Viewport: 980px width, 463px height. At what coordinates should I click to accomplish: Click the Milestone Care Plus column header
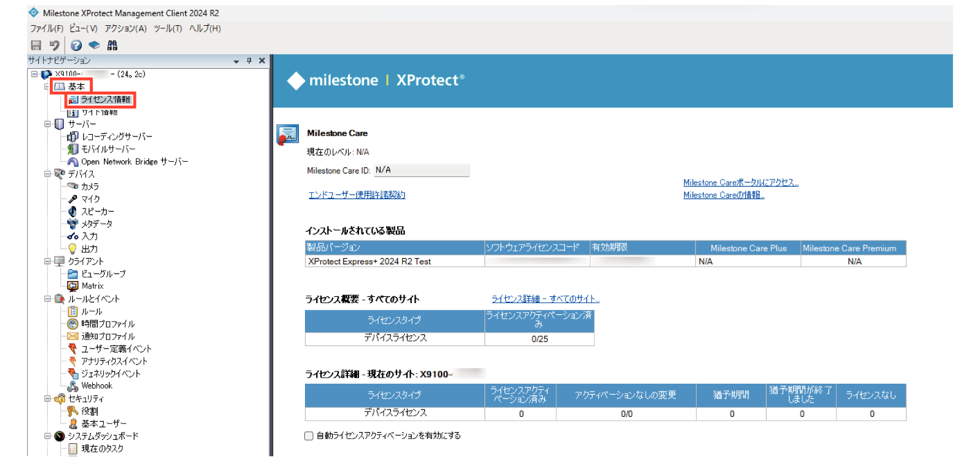pyautogui.click(x=748, y=248)
